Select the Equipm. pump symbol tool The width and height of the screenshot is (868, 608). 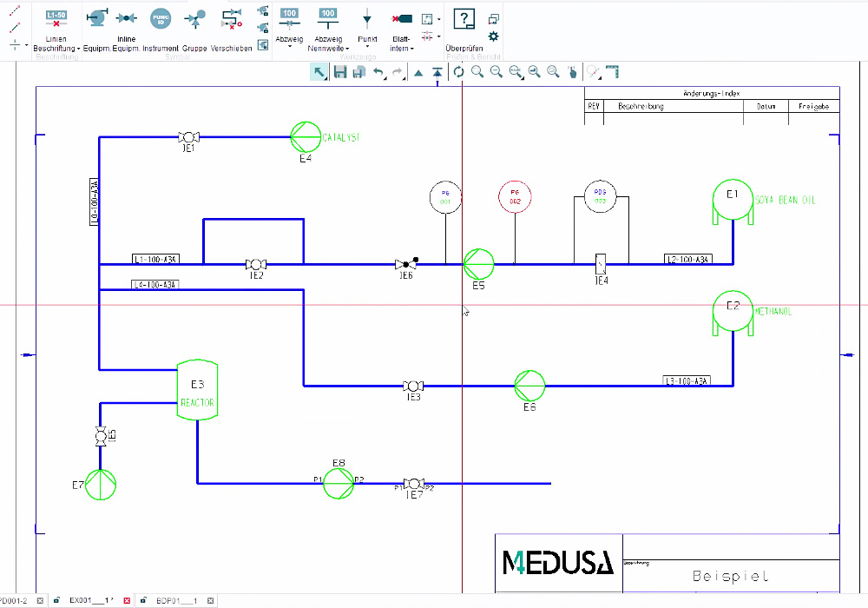tap(97, 30)
